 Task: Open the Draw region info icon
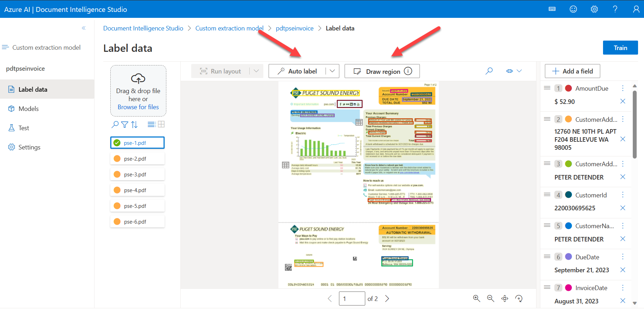tap(408, 71)
